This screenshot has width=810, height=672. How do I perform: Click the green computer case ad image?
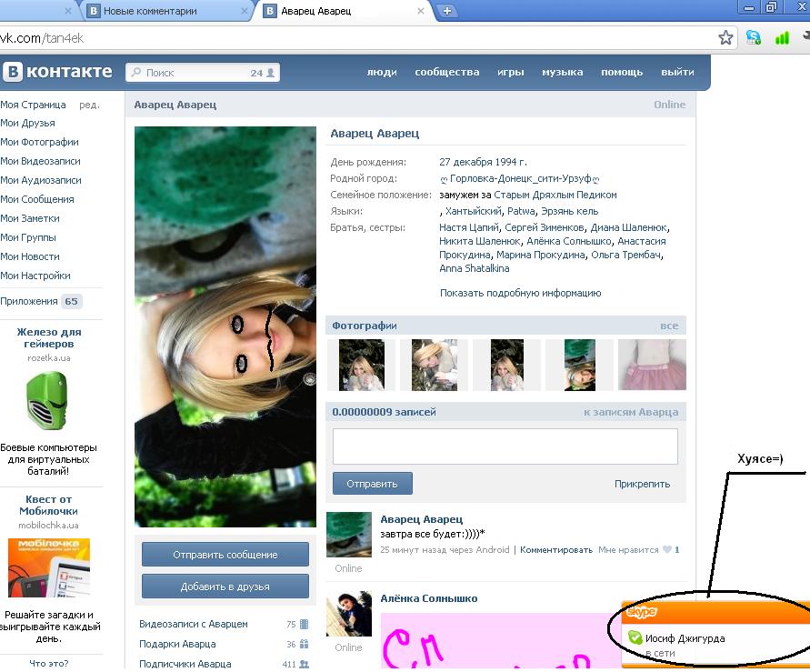47,401
